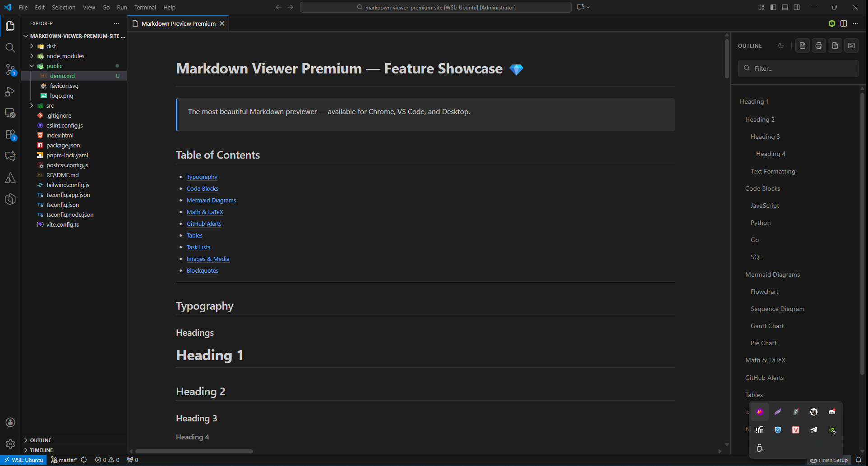Click the keyboard icon in the outline toolbar
This screenshot has height=466, width=868.
[x=851, y=46]
